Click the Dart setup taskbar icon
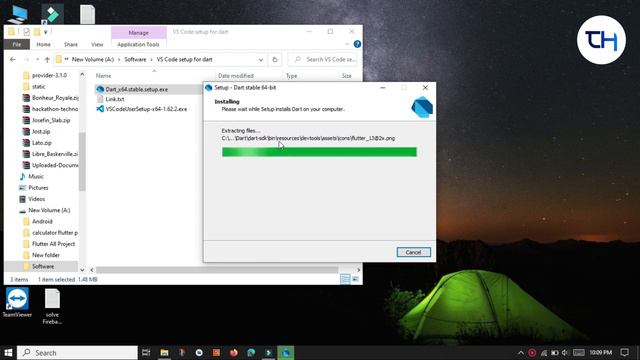Viewport: 640px width, 360px height. (x=286, y=353)
